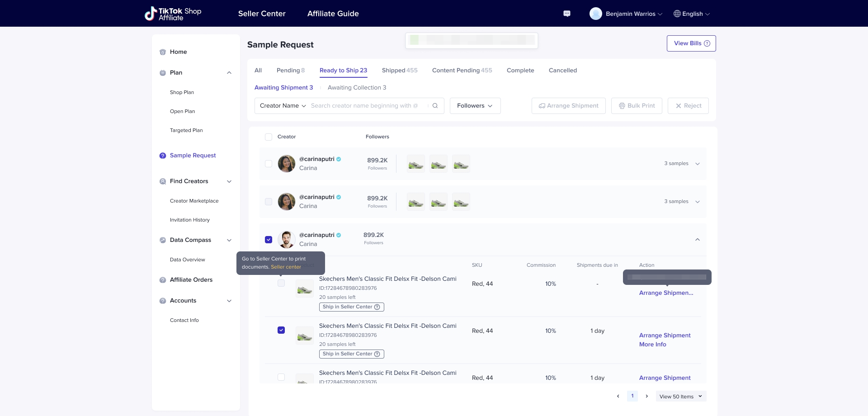Click first shoe thumbnail in first creator row

click(x=416, y=164)
